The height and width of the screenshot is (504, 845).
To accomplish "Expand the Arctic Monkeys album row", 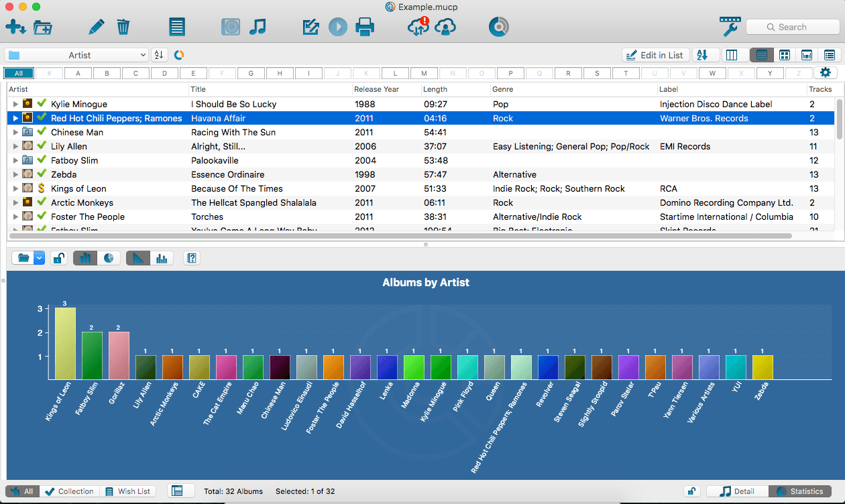I will click(15, 202).
